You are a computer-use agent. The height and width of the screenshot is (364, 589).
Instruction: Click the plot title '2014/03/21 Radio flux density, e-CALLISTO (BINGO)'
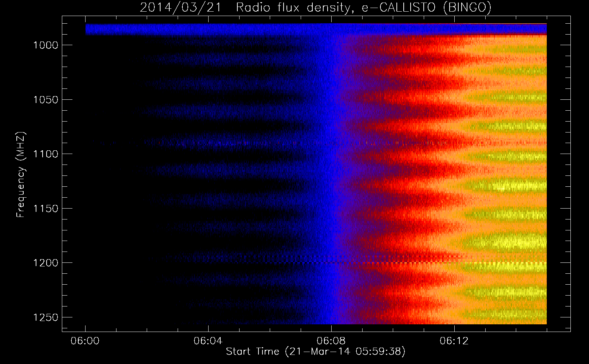click(x=316, y=7)
